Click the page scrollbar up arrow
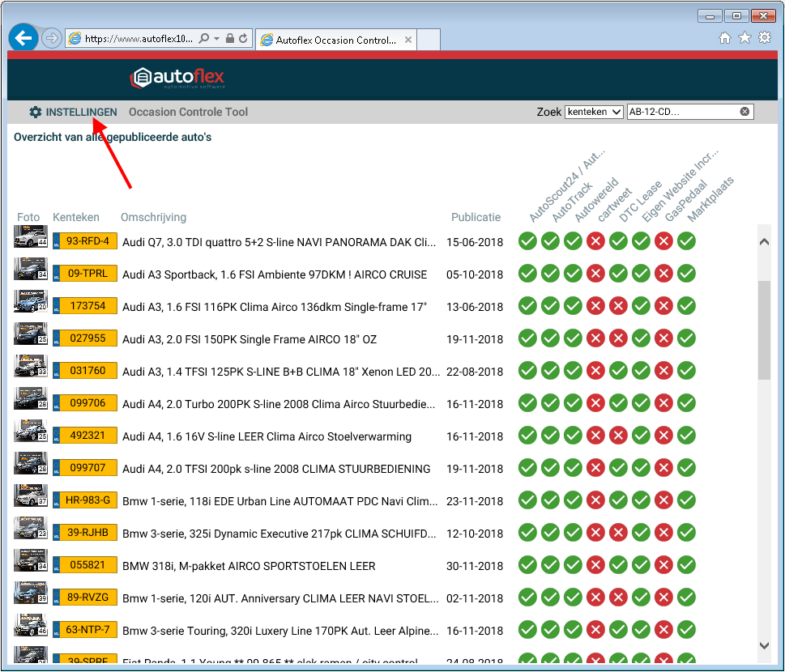 coord(764,242)
